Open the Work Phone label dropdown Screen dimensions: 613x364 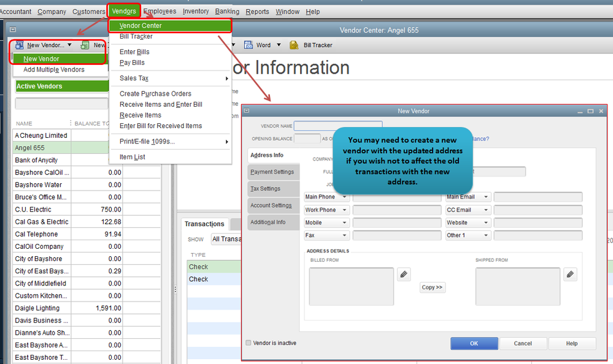344,210
